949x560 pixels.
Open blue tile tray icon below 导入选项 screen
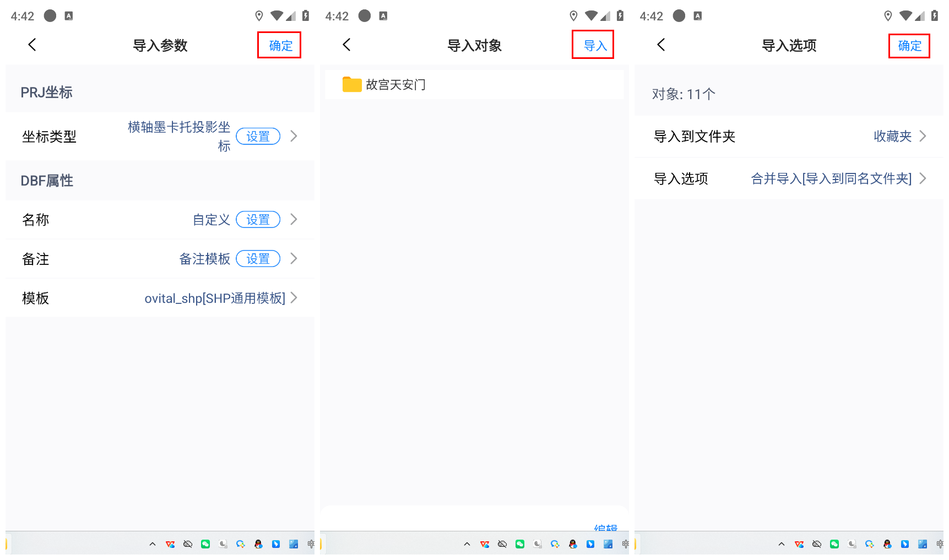coord(923,544)
